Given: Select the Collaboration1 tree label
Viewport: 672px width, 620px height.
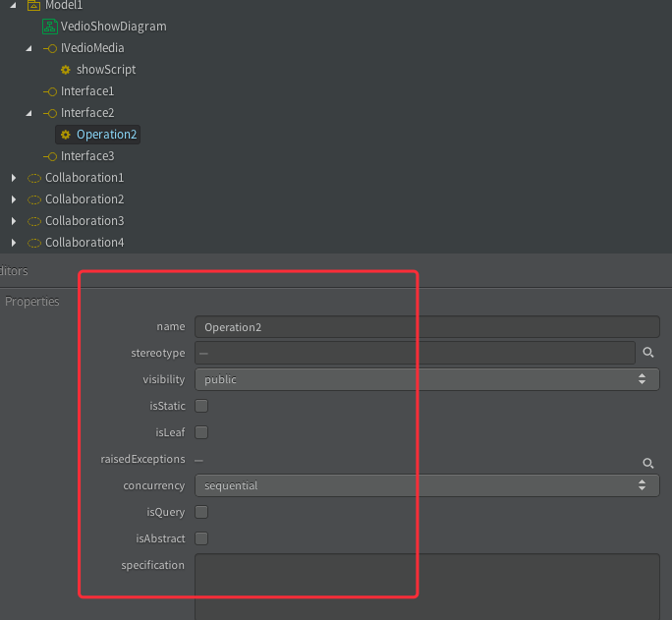Looking at the screenshot, I should [84, 178].
